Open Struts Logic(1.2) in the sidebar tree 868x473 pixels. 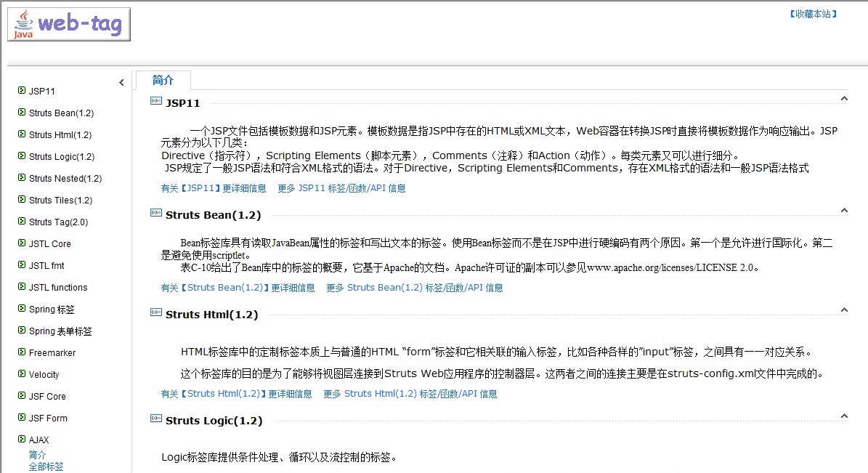pyautogui.click(x=62, y=157)
